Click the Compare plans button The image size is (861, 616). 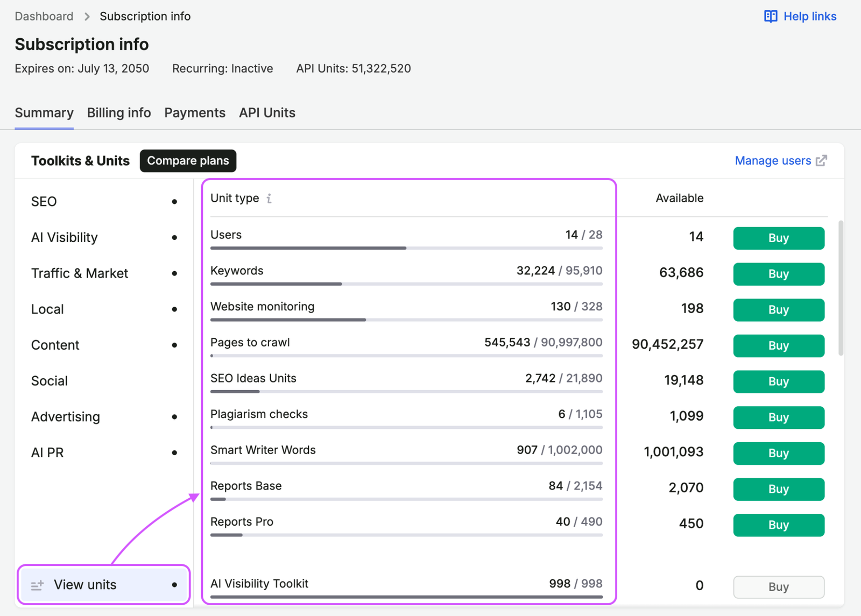click(188, 161)
